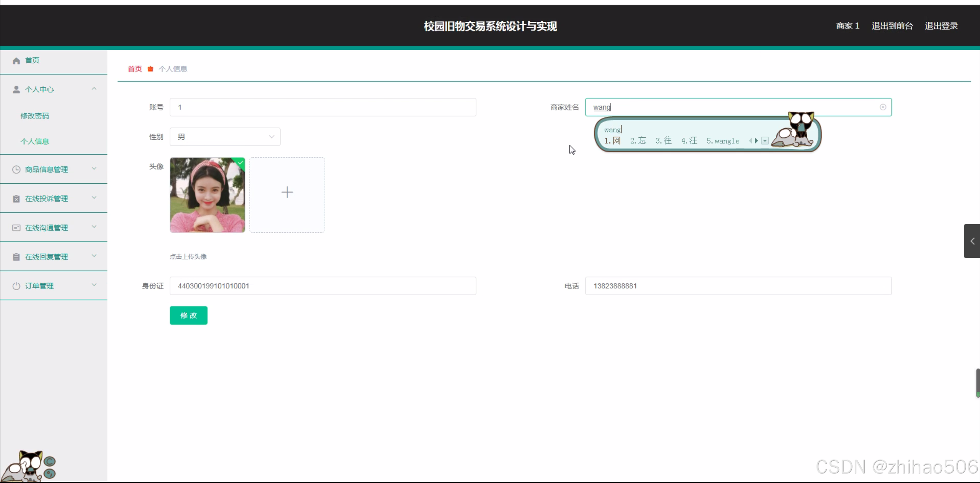Click the green 修改 button

pos(188,315)
